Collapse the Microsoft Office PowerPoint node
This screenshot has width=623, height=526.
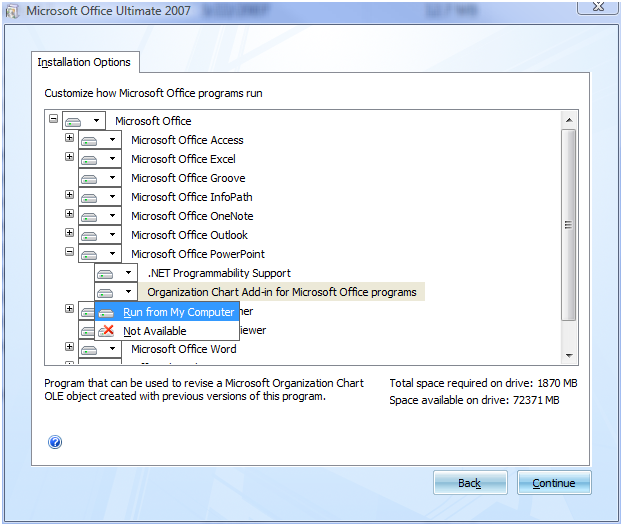pyautogui.click(x=70, y=251)
